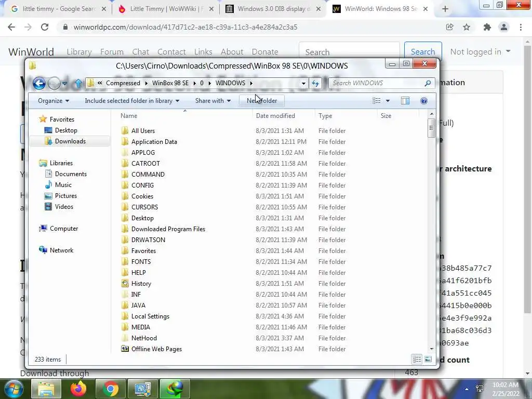The width and height of the screenshot is (532, 399).
Task: Refresh the WINDOWS folder view
Action: pos(315,83)
